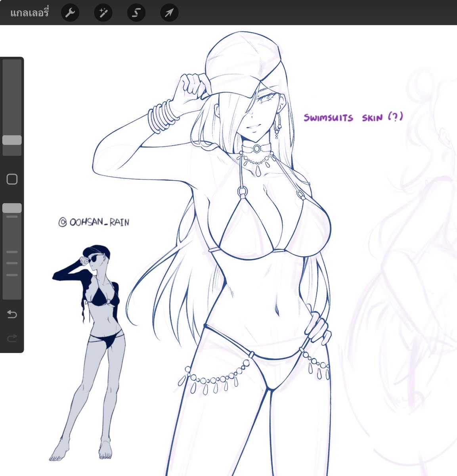The height and width of the screenshot is (476, 457).
Task: Activate the Selection tool
Action: [136, 13]
